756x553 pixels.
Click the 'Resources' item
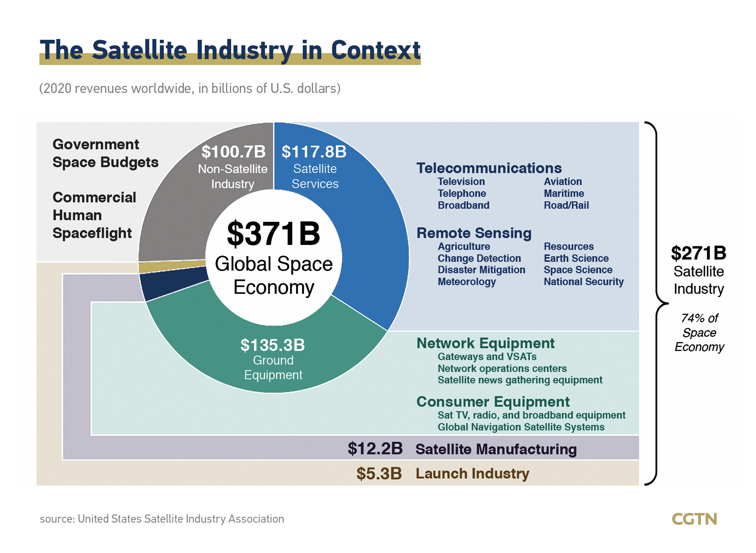(x=569, y=247)
